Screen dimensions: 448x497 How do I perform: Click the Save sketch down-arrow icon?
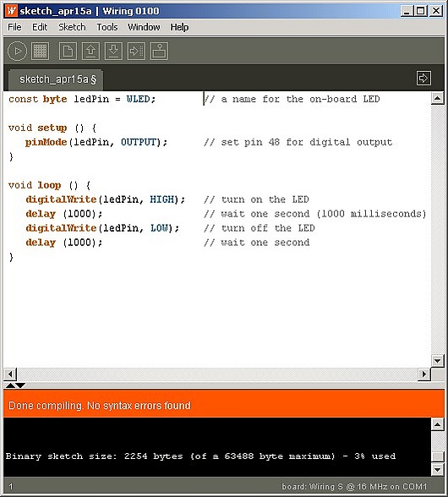(x=113, y=51)
